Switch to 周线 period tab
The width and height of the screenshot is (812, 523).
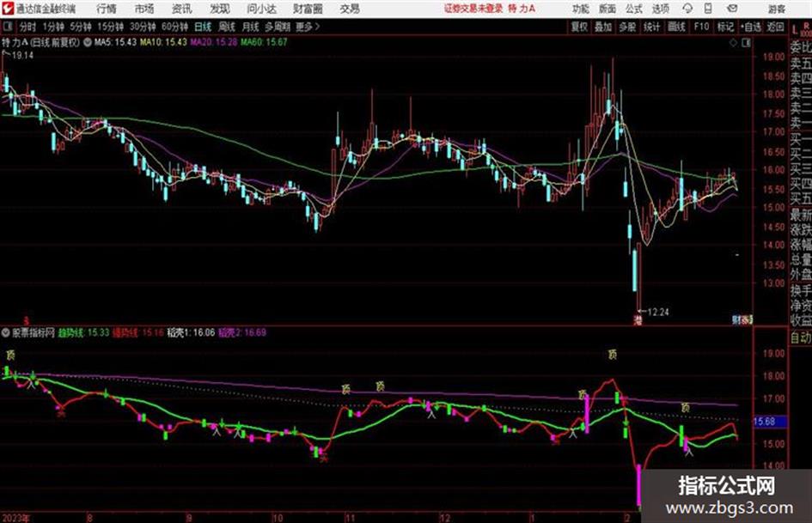tap(227, 27)
